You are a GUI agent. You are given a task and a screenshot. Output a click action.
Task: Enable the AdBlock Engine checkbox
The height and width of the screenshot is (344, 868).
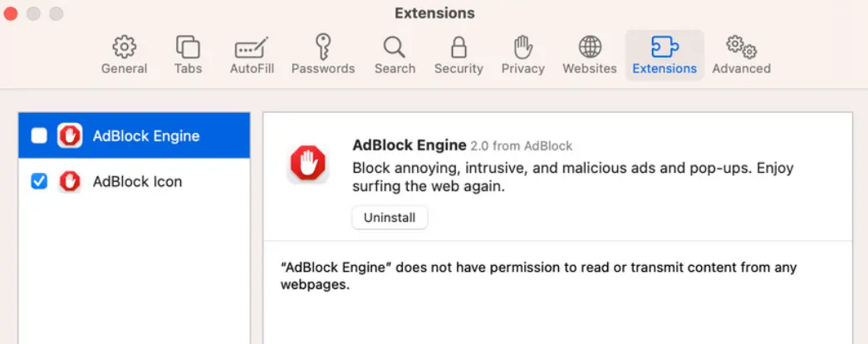coord(39,135)
